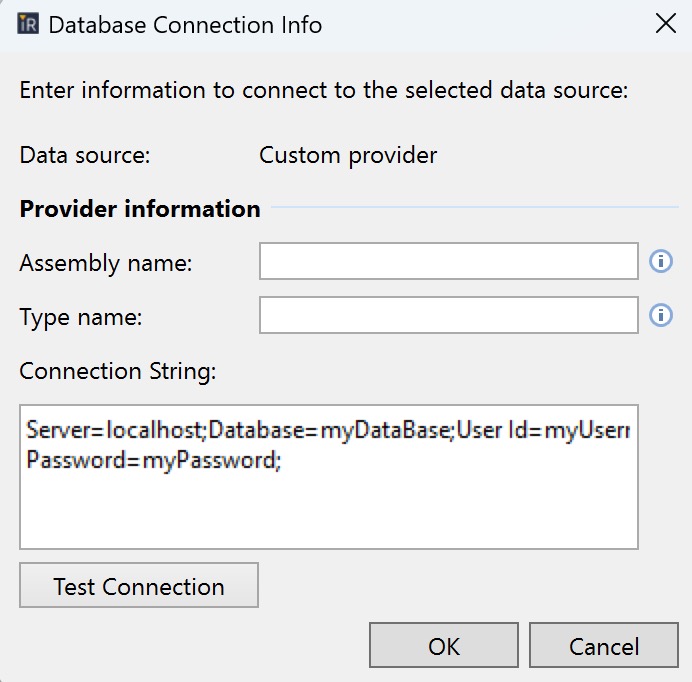Image resolution: width=692 pixels, height=682 pixels.
Task: Click the application icon in title bar
Action: click(x=29, y=25)
